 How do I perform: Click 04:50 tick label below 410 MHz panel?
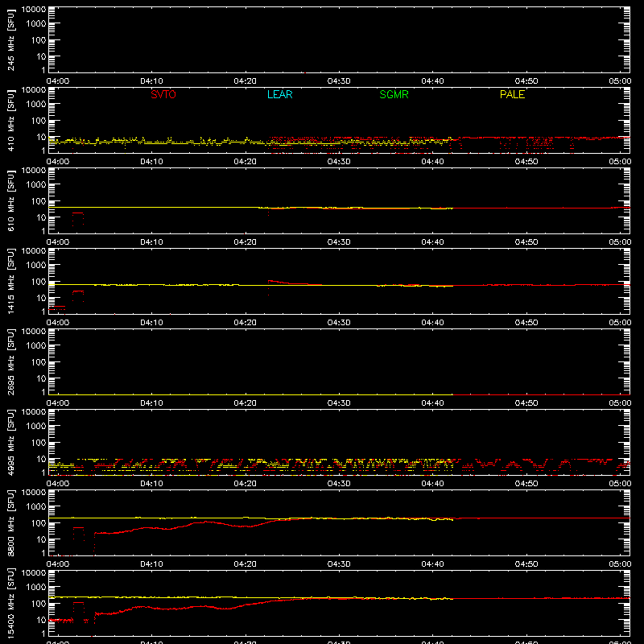[x=526, y=162]
